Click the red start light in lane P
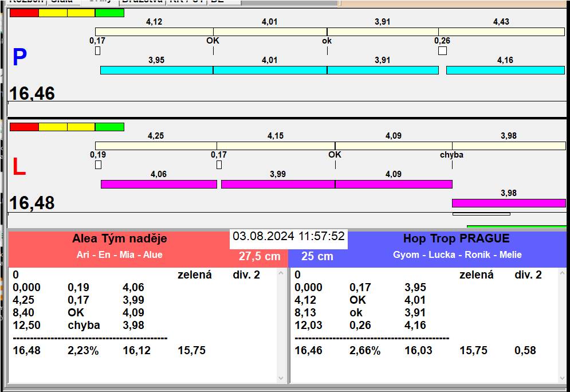 [24, 13]
